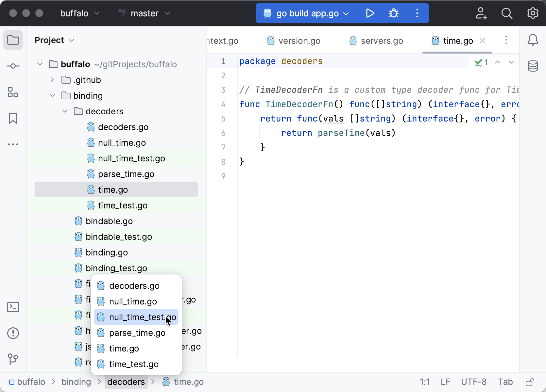Collapse the decoders folder
The height and width of the screenshot is (392, 546).
65,111
